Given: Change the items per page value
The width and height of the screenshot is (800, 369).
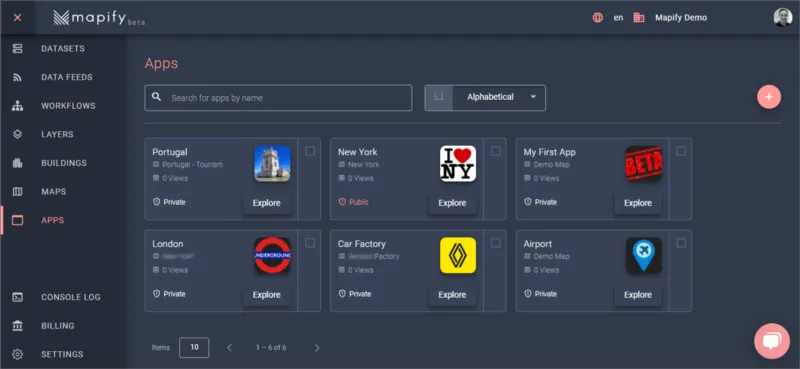Looking at the screenshot, I should (194, 347).
